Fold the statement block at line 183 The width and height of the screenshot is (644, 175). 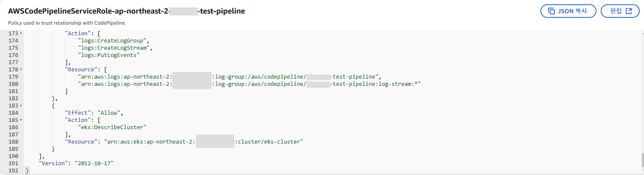(21, 105)
